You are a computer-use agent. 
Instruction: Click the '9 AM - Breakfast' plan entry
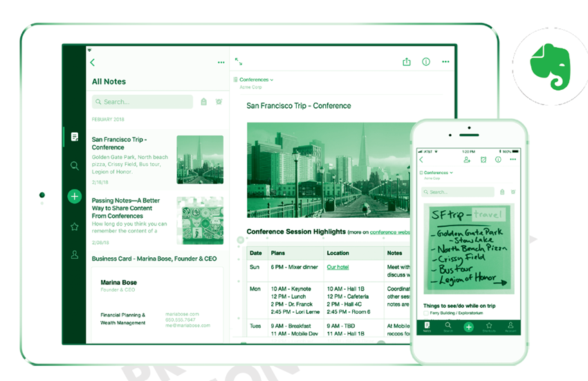coord(291,326)
